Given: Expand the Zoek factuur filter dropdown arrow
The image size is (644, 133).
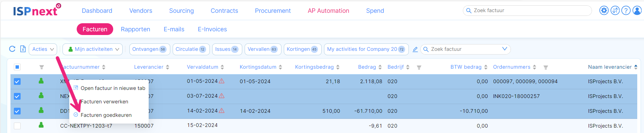Looking at the screenshot, I should tap(504, 49).
